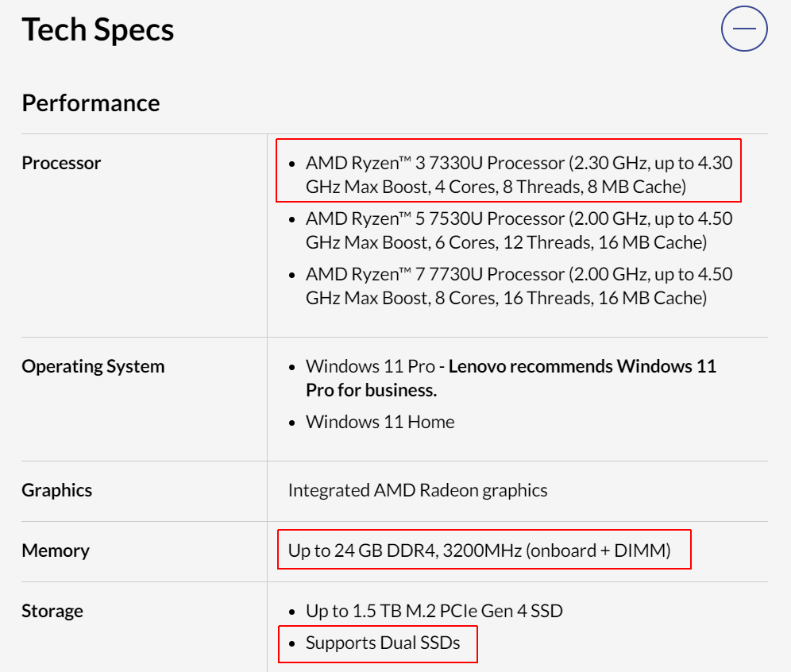Viewport: 791px width, 672px height.
Task: Select the Memory row label
Action: (56, 550)
